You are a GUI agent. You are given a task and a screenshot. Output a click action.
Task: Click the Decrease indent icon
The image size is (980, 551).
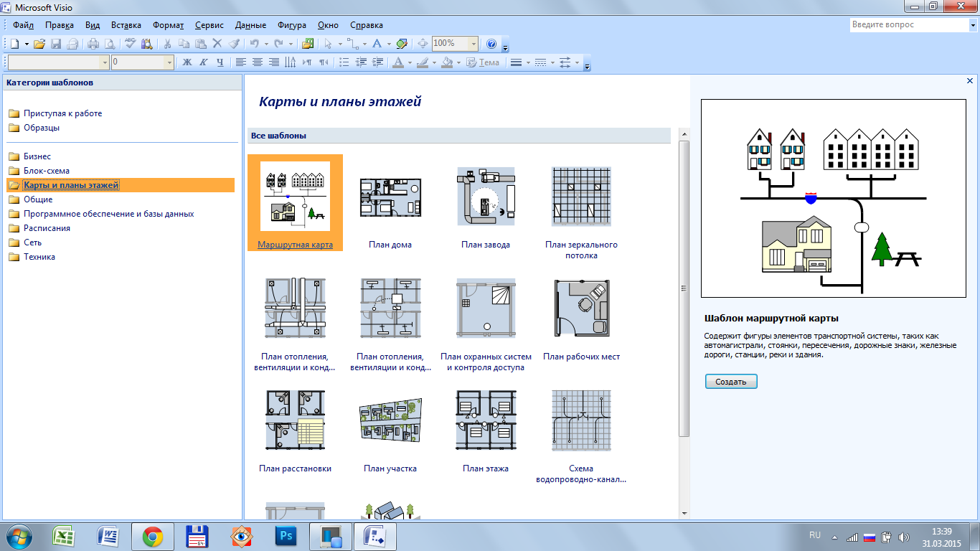(361, 62)
